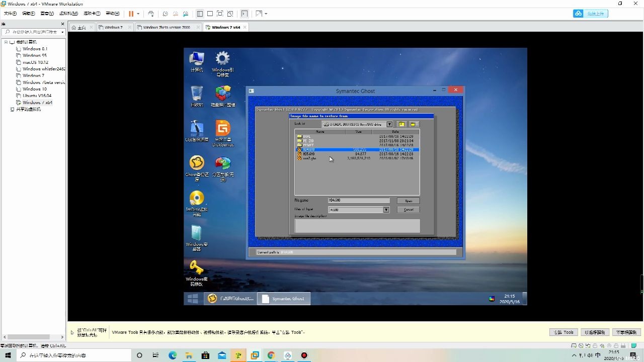This screenshot has width=644, height=362.
Task: Sort file list by Name column header
Action: [x=320, y=132]
